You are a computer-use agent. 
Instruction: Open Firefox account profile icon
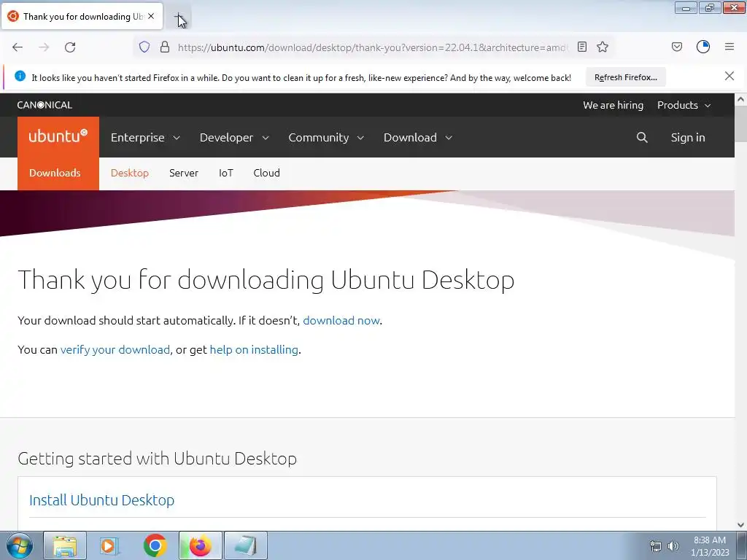coord(703,47)
